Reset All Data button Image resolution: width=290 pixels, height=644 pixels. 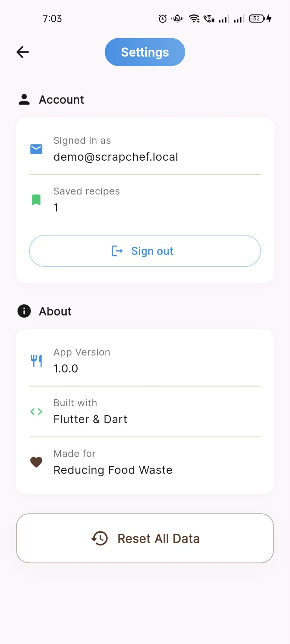(x=145, y=538)
